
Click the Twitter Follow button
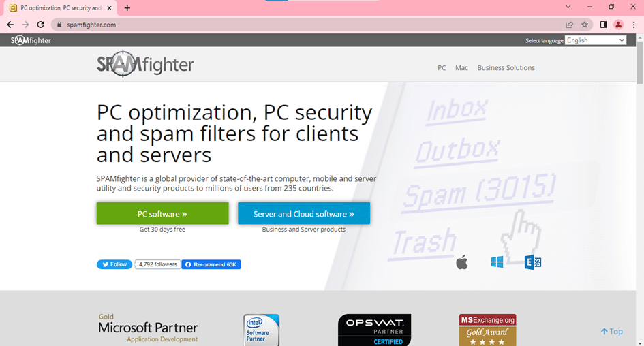point(114,264)
